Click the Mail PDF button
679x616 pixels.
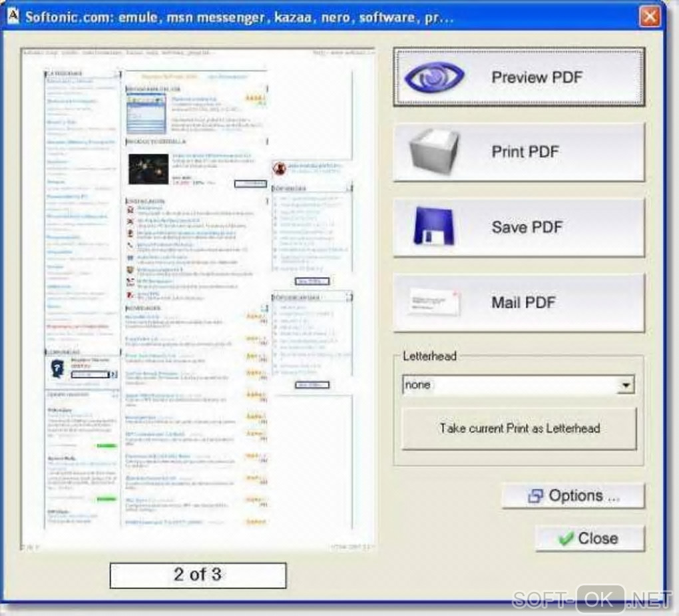pyautogui.click(x=519, y=302)
